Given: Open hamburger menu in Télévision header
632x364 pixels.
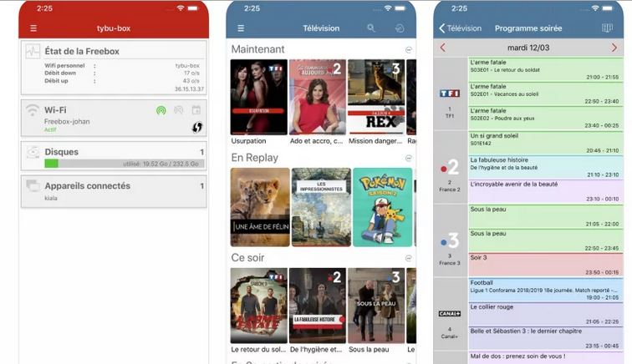Looking at the screenshot, I should tap(241, 28).
